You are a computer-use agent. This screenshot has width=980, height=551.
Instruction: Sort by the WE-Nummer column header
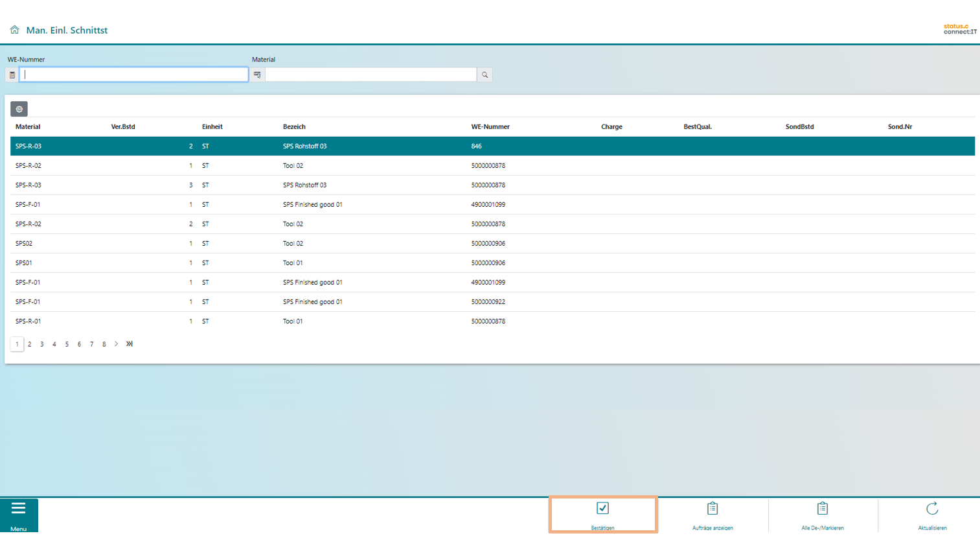490,127
